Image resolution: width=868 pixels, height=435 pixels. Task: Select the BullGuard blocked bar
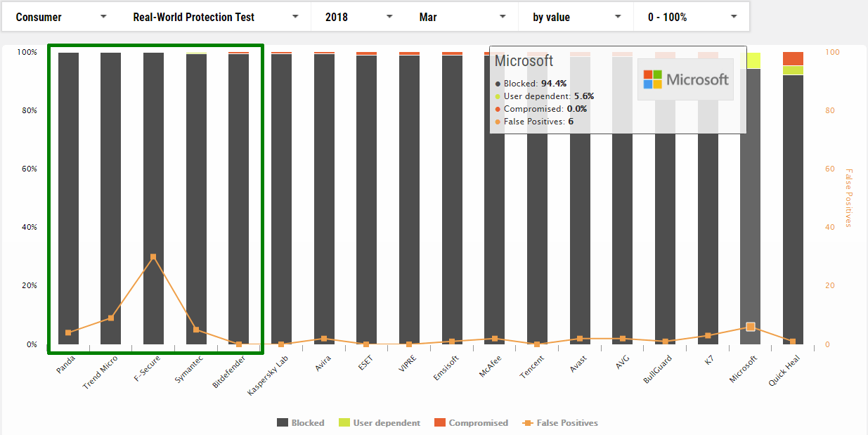(665, 201)
